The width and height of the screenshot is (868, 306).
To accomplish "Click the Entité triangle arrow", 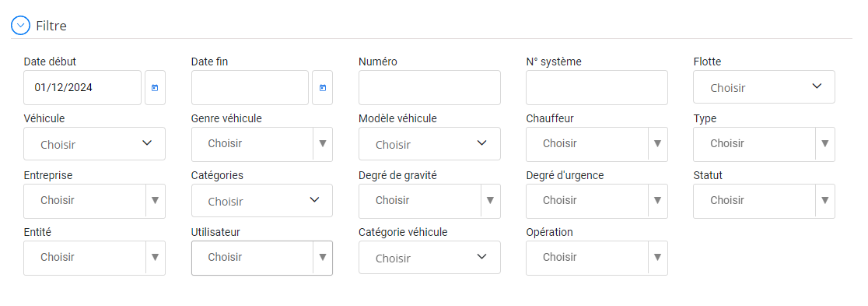I will click(155, 257).
